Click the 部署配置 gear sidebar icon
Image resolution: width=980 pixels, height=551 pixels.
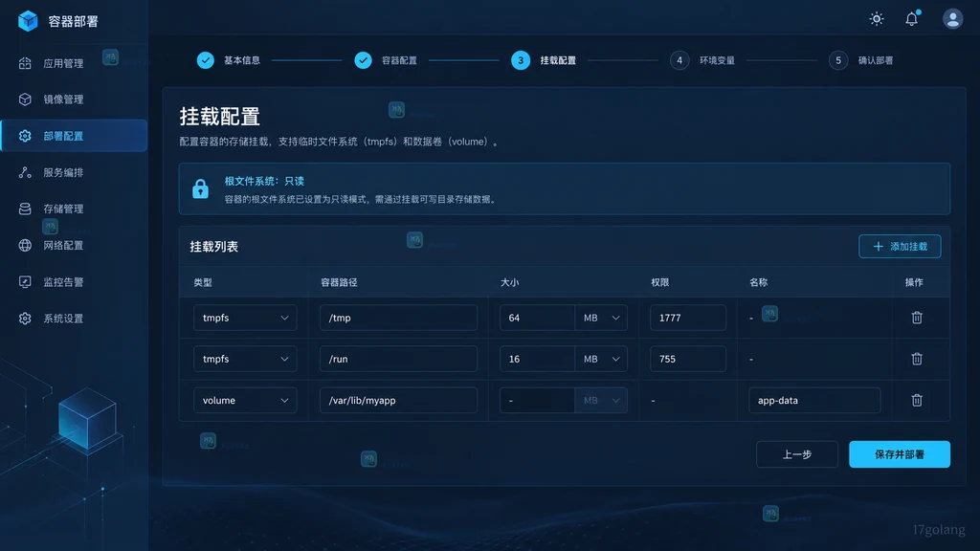25,136
